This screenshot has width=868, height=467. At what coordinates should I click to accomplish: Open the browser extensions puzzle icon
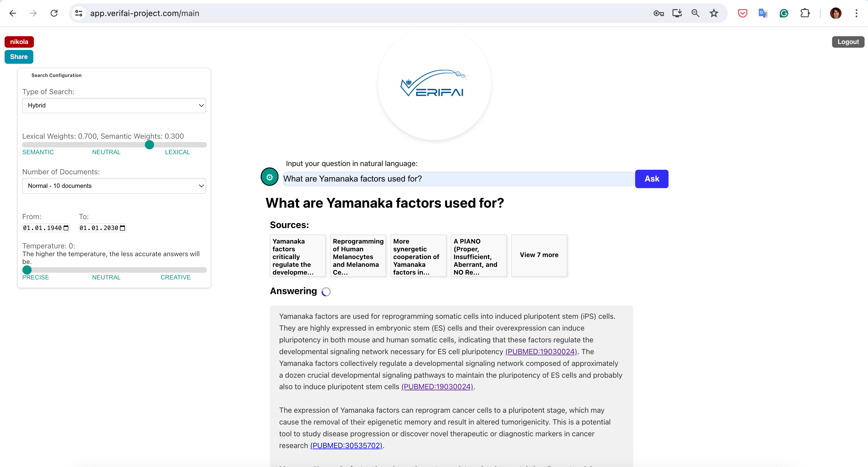coord(805,13)
